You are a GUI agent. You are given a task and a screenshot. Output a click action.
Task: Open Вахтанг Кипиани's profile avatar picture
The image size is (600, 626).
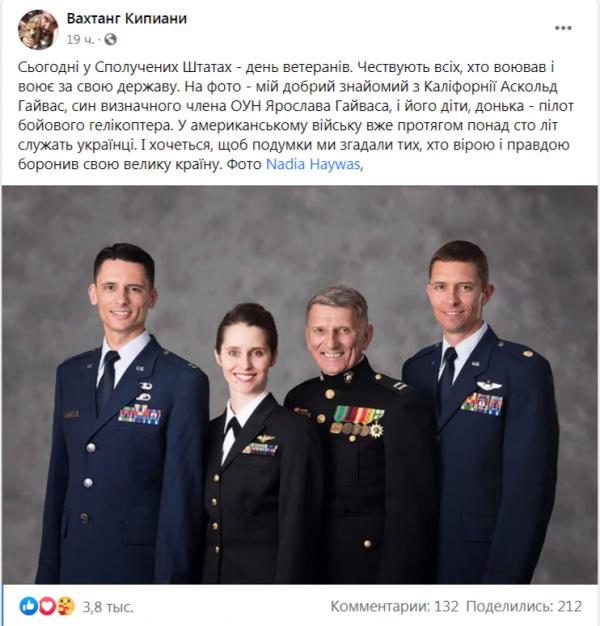click(38, 30)
